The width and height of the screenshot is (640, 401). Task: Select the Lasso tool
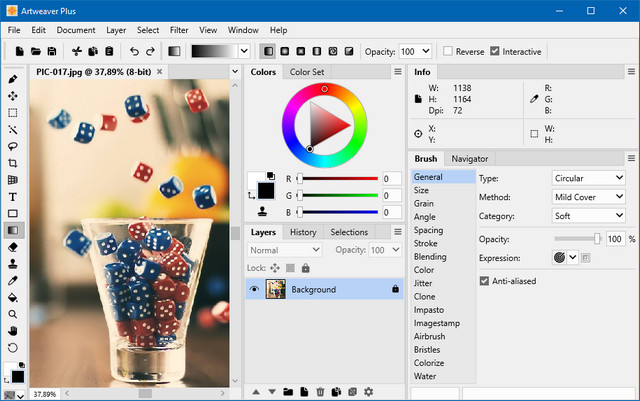[x=13, y=146]
